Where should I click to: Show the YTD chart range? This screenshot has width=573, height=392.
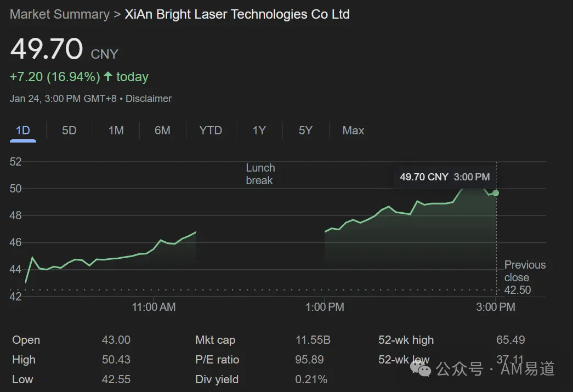(x=211, y=130)
